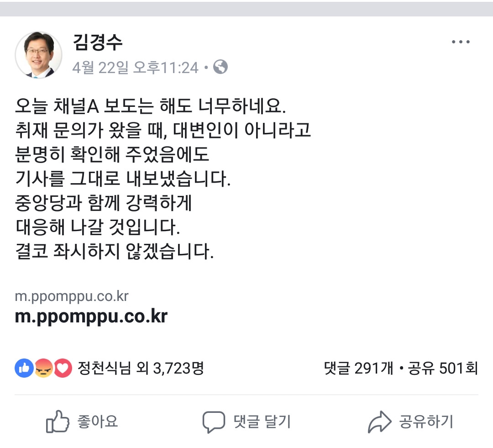The image size is (493, 448).
Task: Click the angry face reaction icon
Action: click(x=43, y=368)
